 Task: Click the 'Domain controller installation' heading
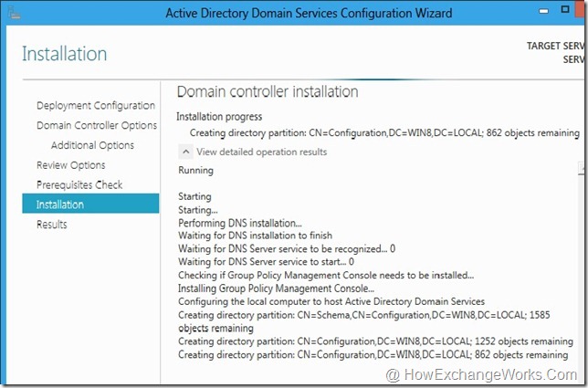[x=267, y=91]
